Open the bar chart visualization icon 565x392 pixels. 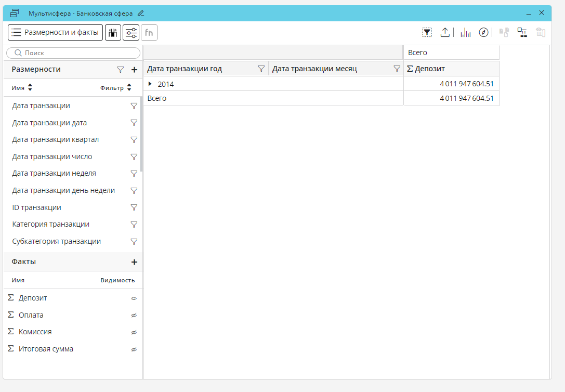tap(465, 33)
